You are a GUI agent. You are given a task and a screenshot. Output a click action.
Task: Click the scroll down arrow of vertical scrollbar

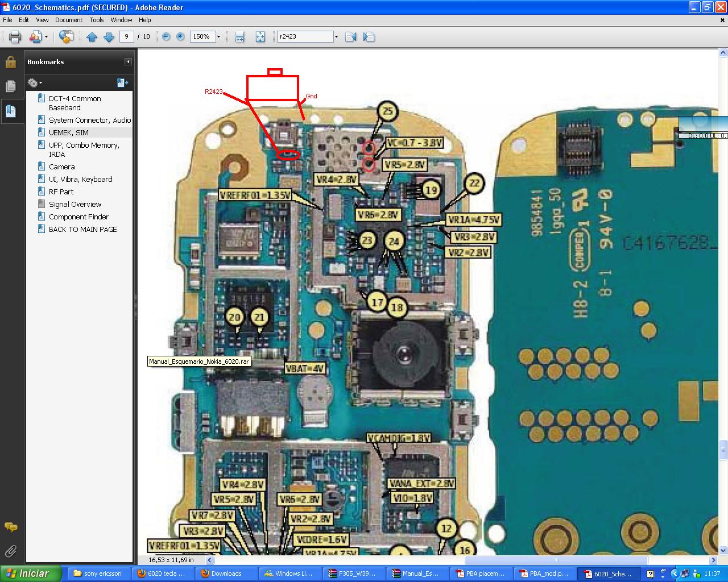[723, 551]
